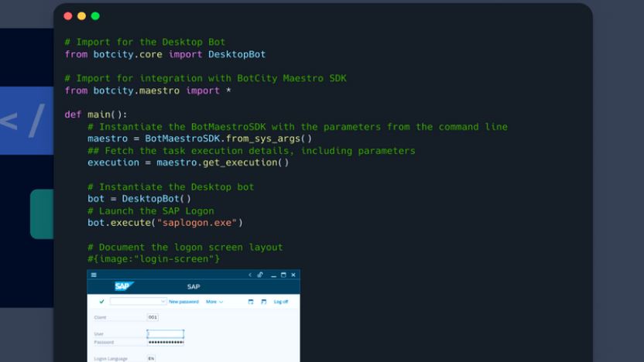Screen dimensions: 644x362
Task: Click comment "# Document the logon screen layout"
Action: click(x=185, y=248)
